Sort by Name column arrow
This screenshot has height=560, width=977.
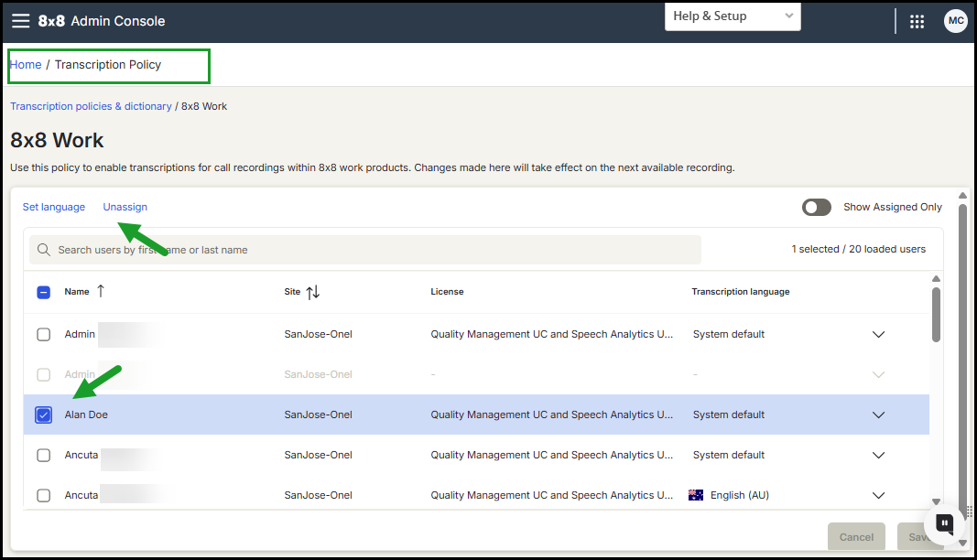point(101,291)
